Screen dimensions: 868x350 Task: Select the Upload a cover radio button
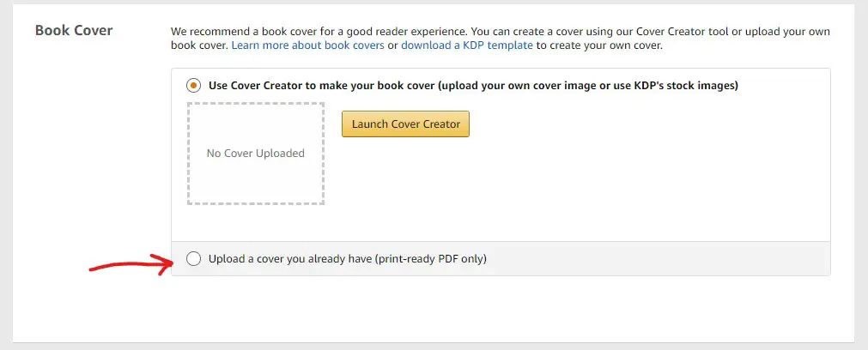click(x=193, y=258)
